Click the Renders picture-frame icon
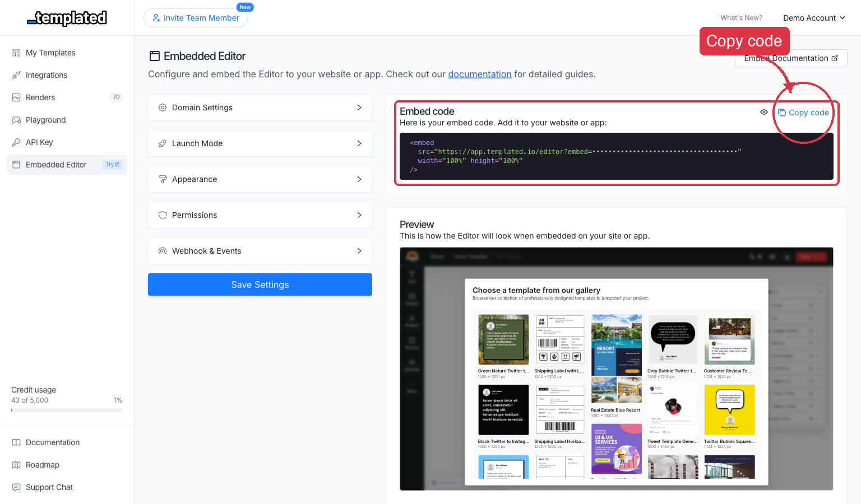The image size is (861, 504). (x=17, y=97)
